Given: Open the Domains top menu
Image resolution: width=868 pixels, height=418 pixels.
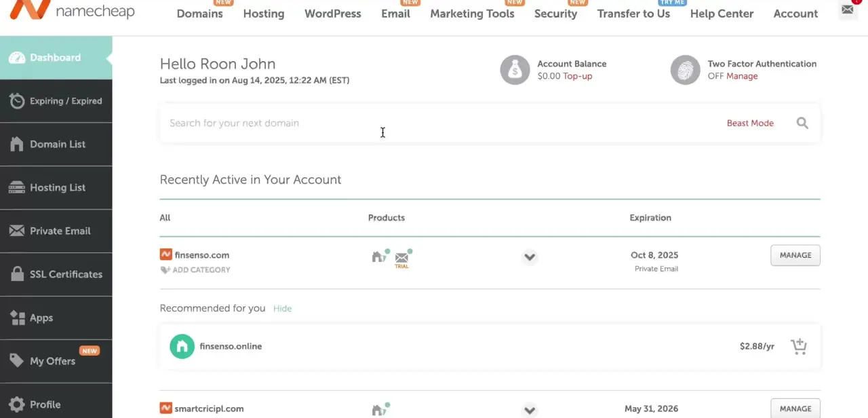Looking at the screenshot, I should click(199, 14).
